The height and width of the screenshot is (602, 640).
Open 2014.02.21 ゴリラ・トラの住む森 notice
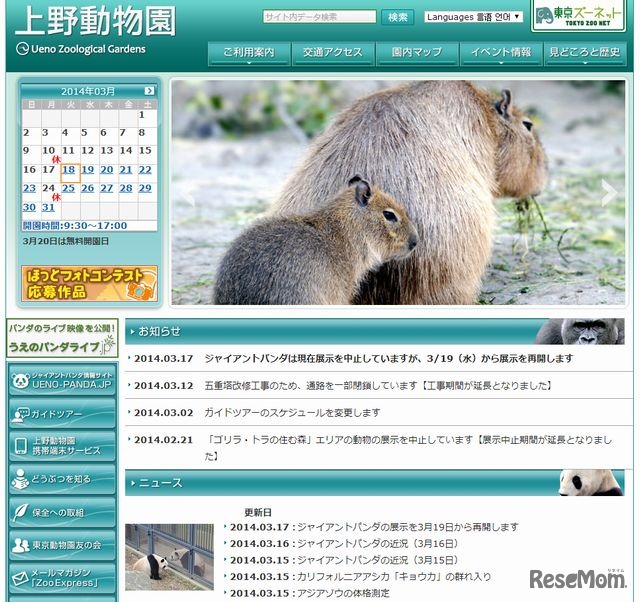point(409,448)
